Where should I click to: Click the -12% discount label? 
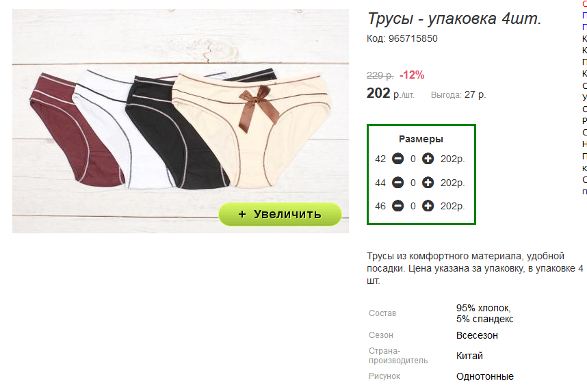(412, 75)
